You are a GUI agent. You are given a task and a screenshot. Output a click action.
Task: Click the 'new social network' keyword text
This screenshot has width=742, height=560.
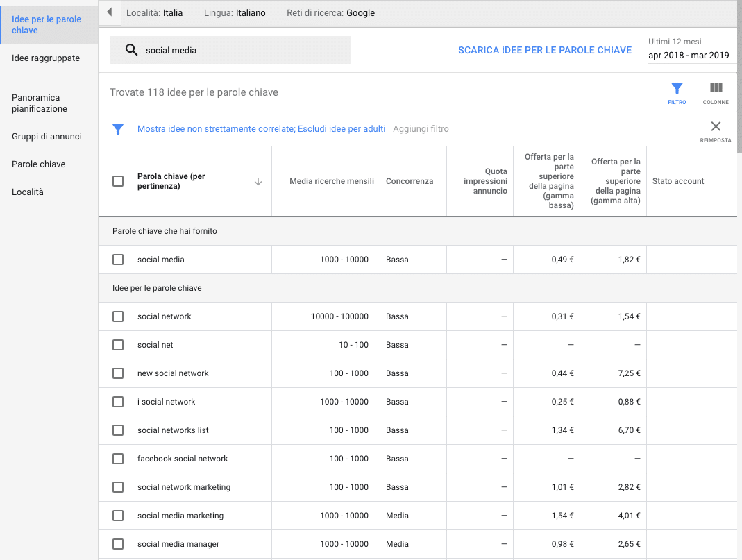[x=173, y=373]
